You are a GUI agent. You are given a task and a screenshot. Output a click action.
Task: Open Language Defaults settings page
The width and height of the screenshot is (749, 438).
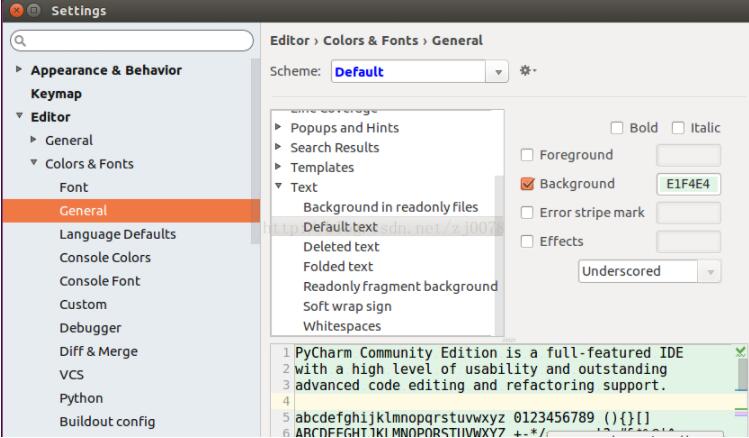tap(117, 234)
